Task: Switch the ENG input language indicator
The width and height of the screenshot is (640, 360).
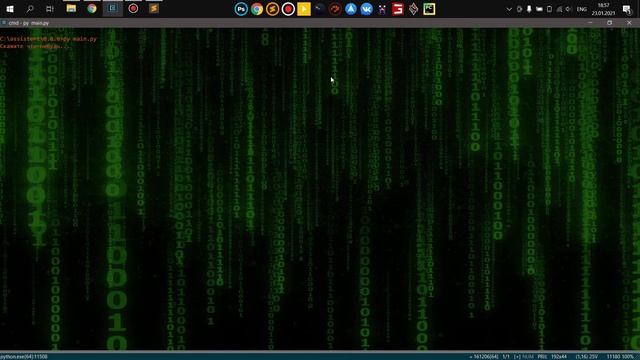Action: (x=582, y=9)
